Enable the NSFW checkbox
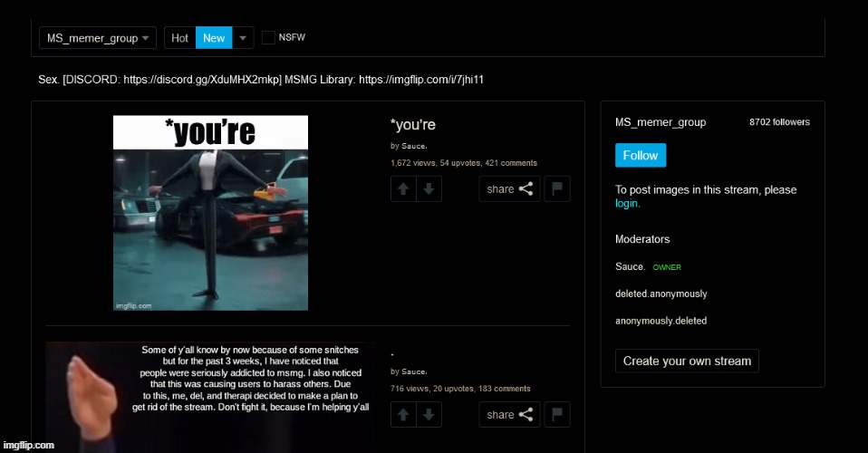 (268, 38)
